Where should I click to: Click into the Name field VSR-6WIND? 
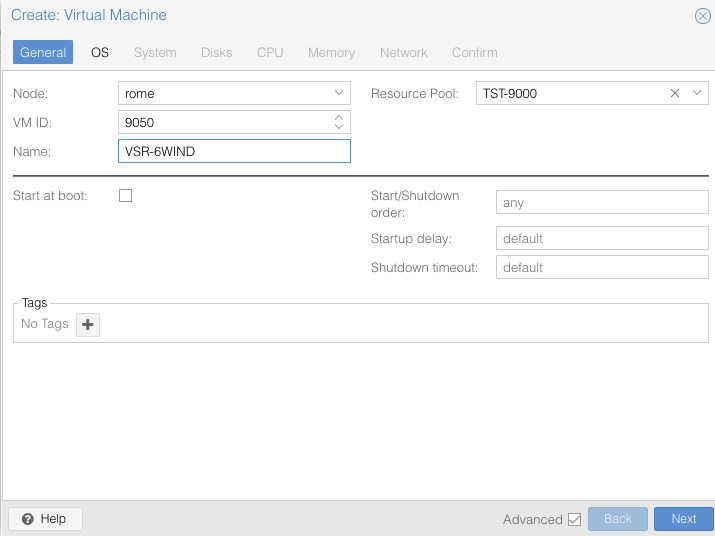(234, 151)
